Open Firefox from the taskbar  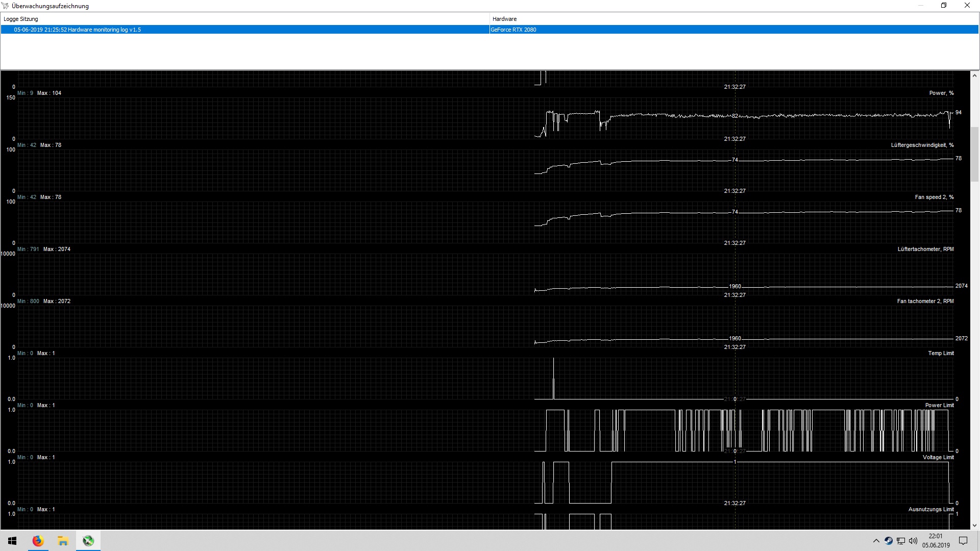click(38, 541)
